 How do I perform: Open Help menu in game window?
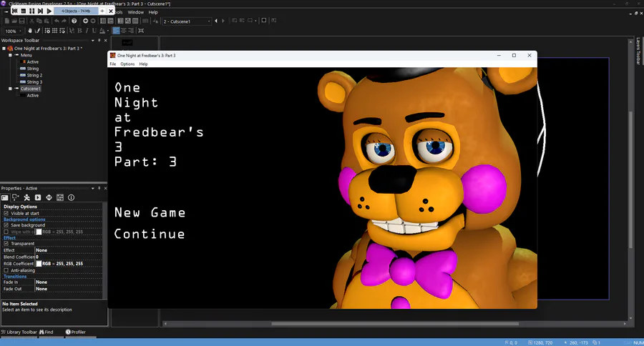click(x=143, y=64)
